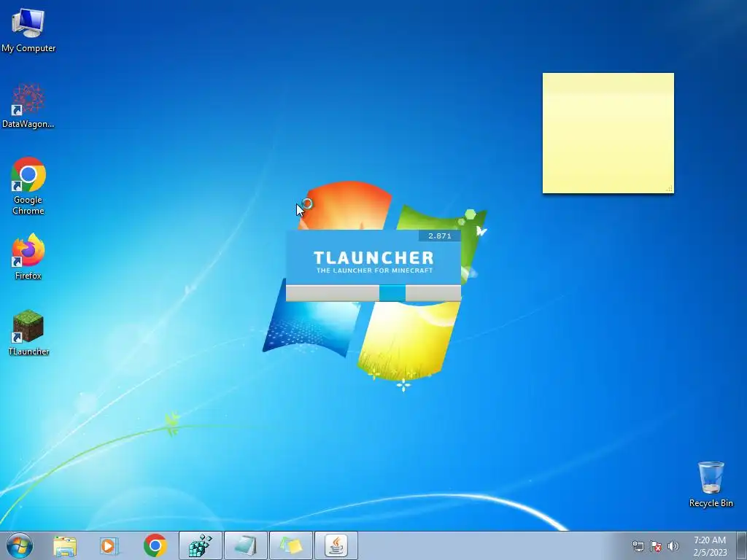Switch to the notepad-like taskbar window
Viewport: 747px width, 560px height.
pyautogui.click(x=245, y=545)
